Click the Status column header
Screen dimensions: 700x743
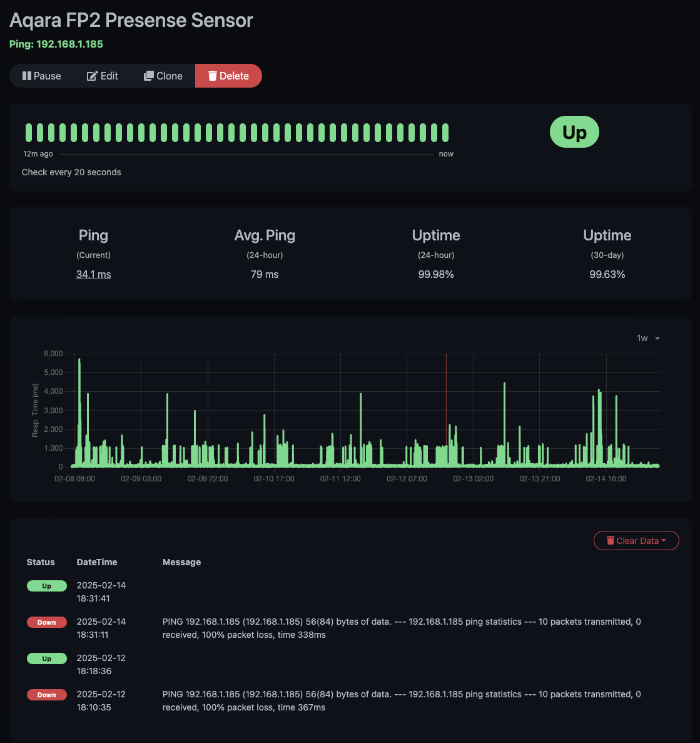pos(41,562)
